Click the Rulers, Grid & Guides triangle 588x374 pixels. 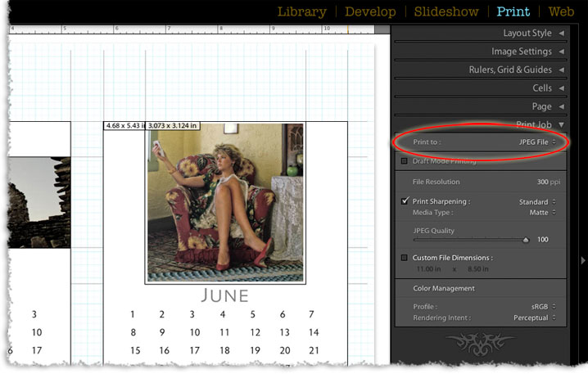click(561, 70)
